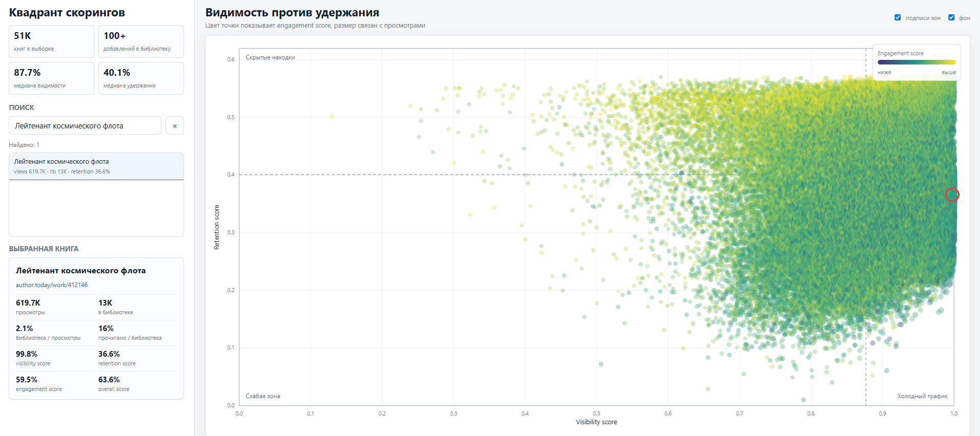Click the "Скрытые находки" zone label
Screen dimensions: 980x436
point(270,57)
